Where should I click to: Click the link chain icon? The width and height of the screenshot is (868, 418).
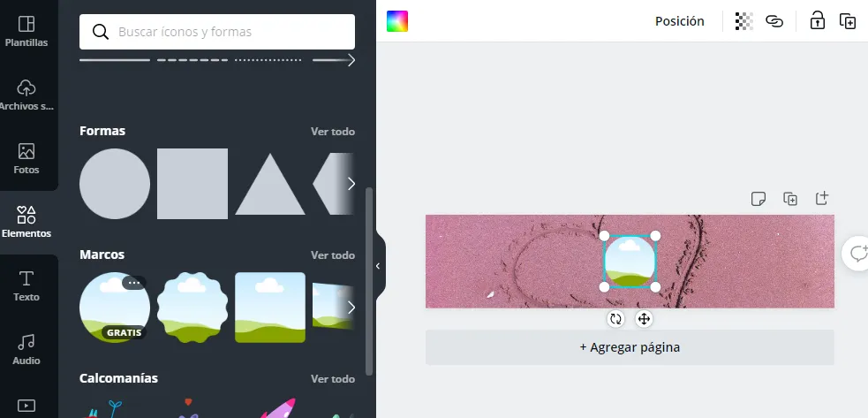[x=774, y=21]
